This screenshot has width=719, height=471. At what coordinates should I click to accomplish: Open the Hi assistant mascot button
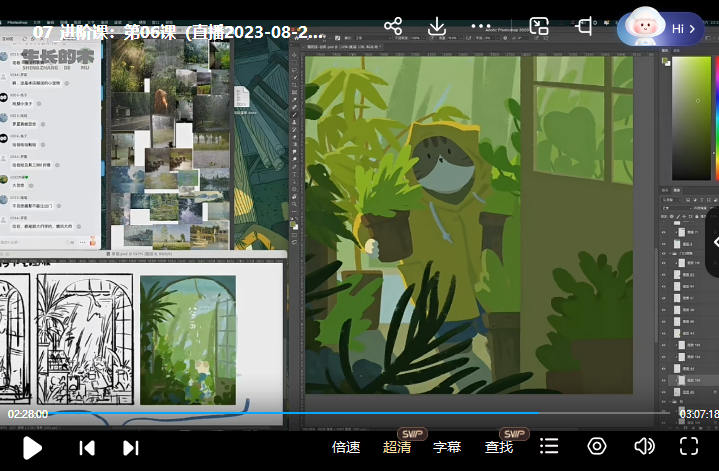coord(662,28)
